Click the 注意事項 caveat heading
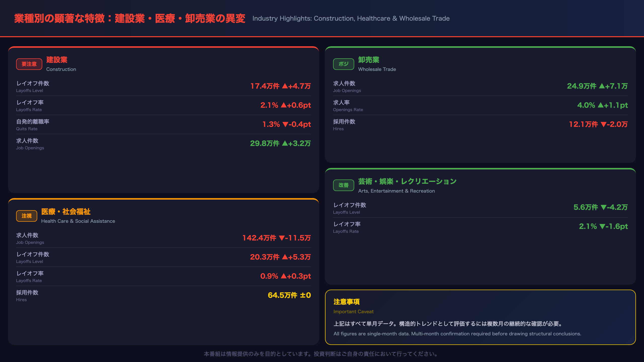This screenshot has width=644, height=362. 347,302
